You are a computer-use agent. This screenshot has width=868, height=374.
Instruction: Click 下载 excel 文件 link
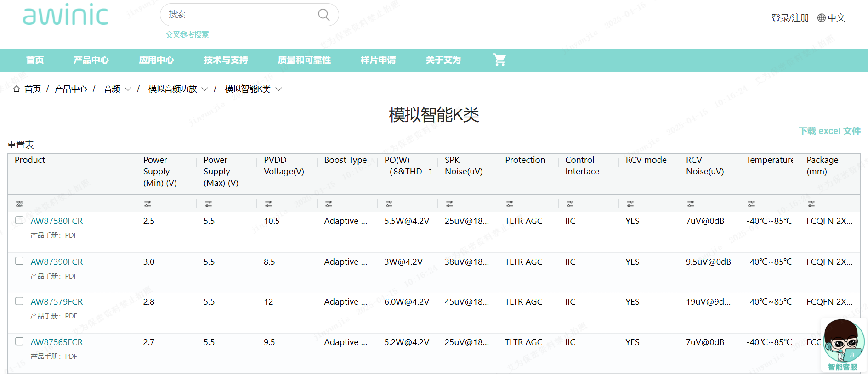[x=829, y=131]
